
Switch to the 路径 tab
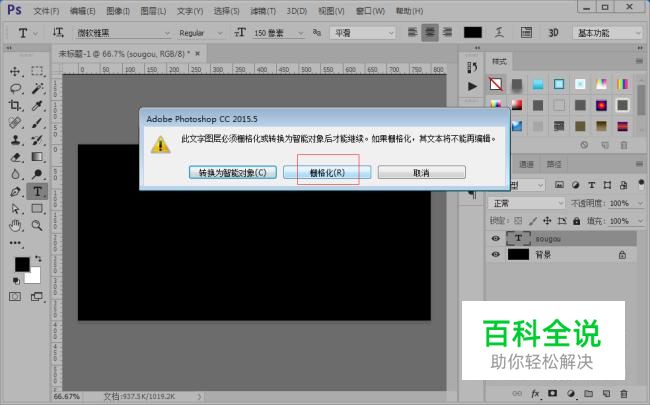point(554,165)
